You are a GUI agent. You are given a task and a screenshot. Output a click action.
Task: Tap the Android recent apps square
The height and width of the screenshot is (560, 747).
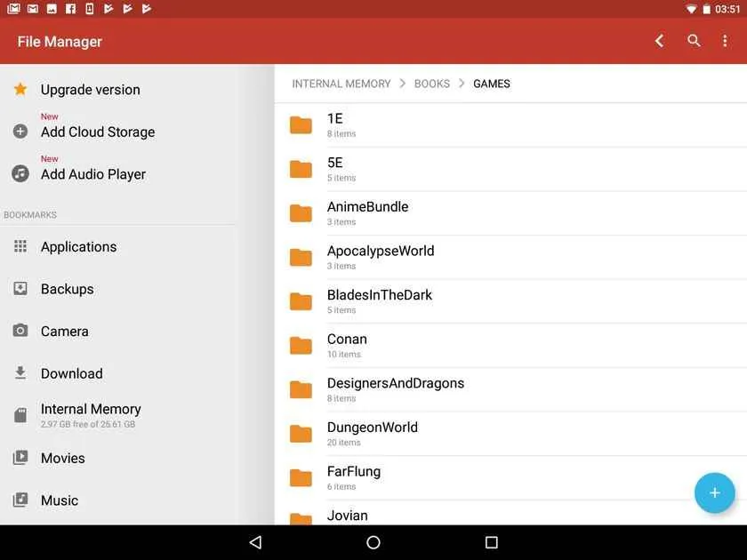tap(491, 542)
